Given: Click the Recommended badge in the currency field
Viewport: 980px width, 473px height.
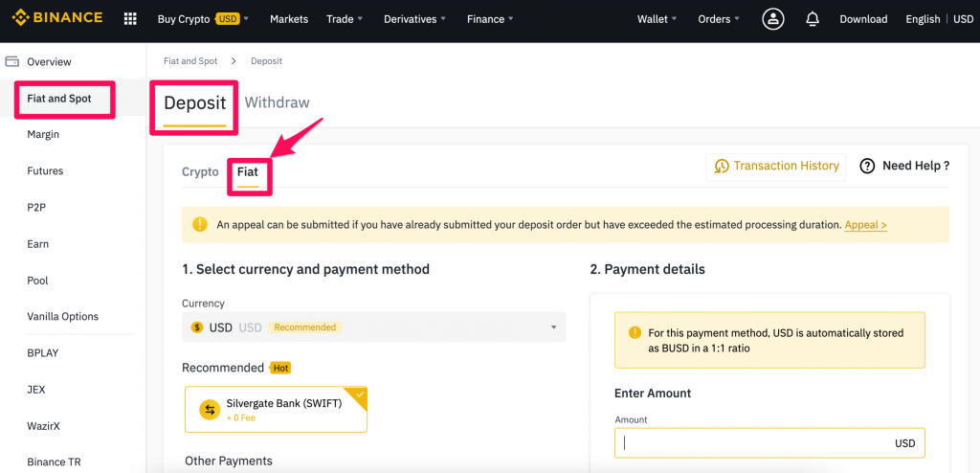Looking at the screenshot, I should tap(305, 327).
